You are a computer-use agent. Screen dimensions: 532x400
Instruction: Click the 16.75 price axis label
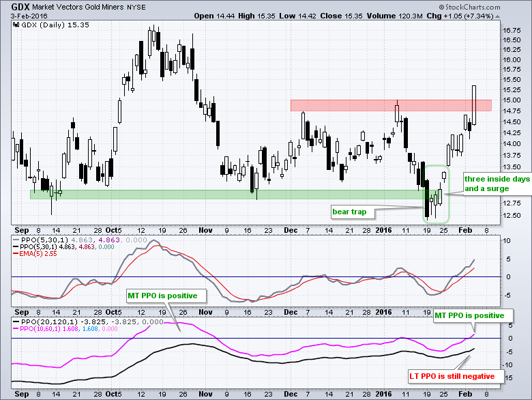click(512, 31)
